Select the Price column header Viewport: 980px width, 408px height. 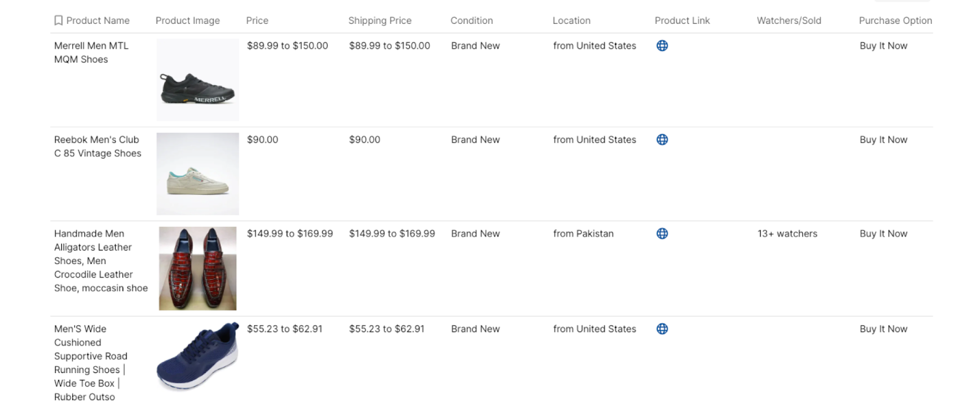[x=257, y=21]
